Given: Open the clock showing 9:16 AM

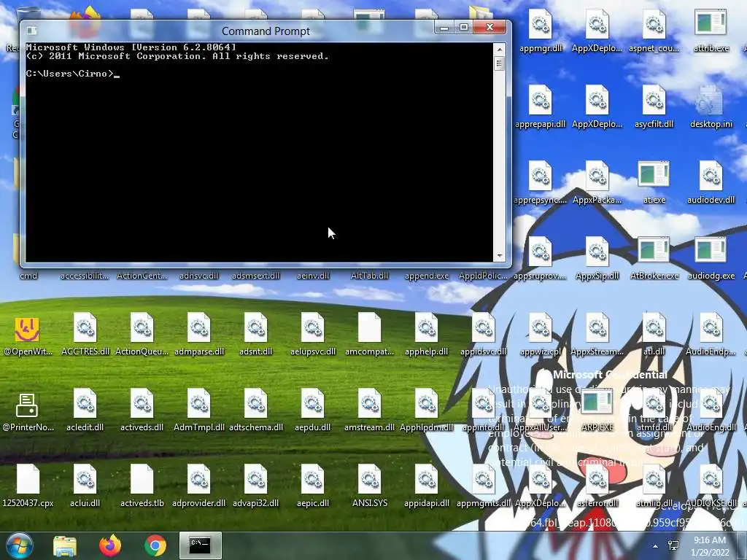Looking at the screenshot, I should click(x=710, y=546).
